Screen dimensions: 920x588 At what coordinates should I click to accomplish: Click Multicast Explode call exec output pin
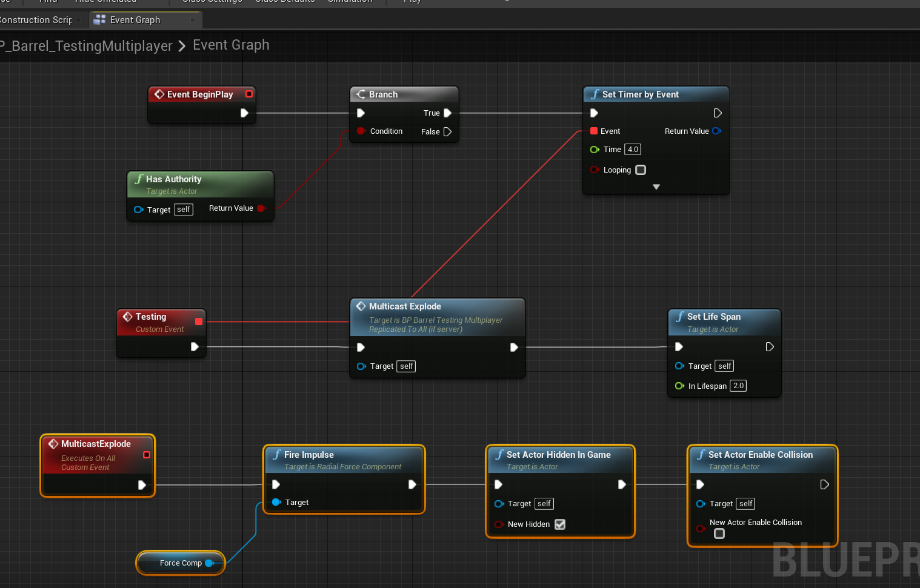click(514, 347)
